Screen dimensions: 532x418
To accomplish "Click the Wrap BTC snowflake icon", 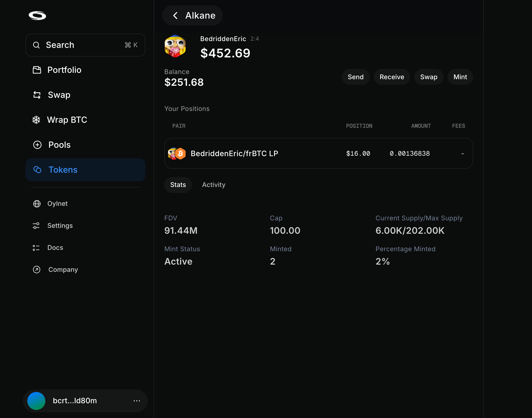I will 36,120.
